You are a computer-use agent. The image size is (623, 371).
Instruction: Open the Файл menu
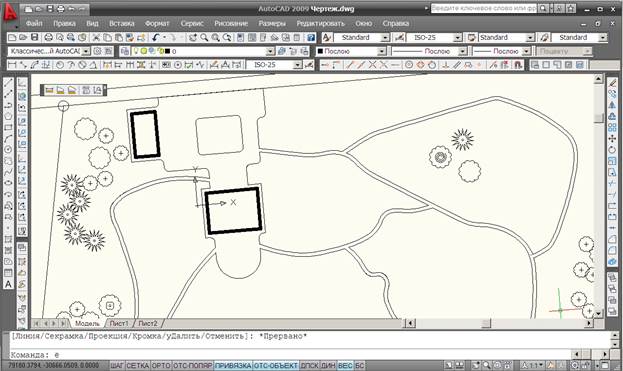pyautogui.click(x=34, y=23)
